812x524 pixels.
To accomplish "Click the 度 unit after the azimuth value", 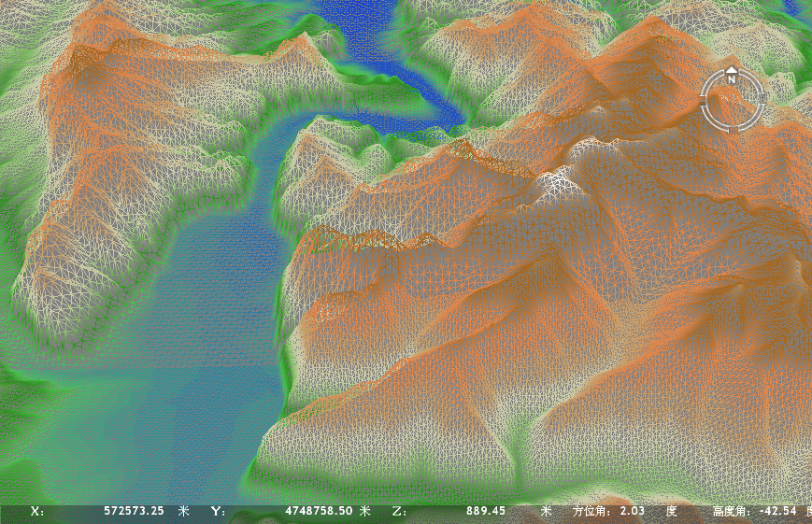I will click(x=671, y=511).
